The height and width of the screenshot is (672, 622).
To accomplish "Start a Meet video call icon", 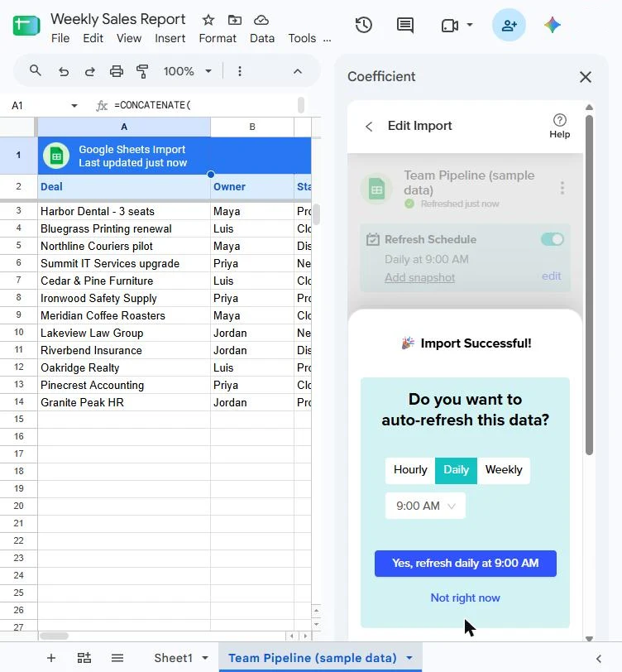I will (450, 26).
